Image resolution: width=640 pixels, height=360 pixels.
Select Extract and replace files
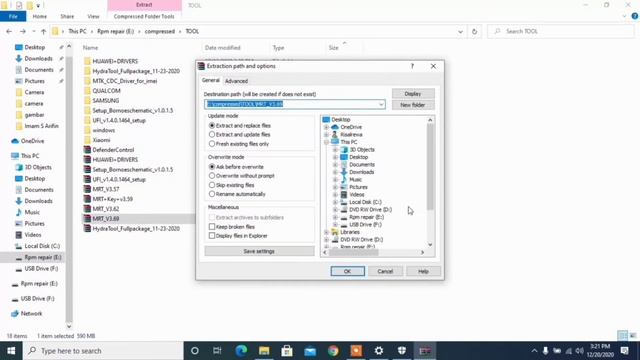[240, 126]
